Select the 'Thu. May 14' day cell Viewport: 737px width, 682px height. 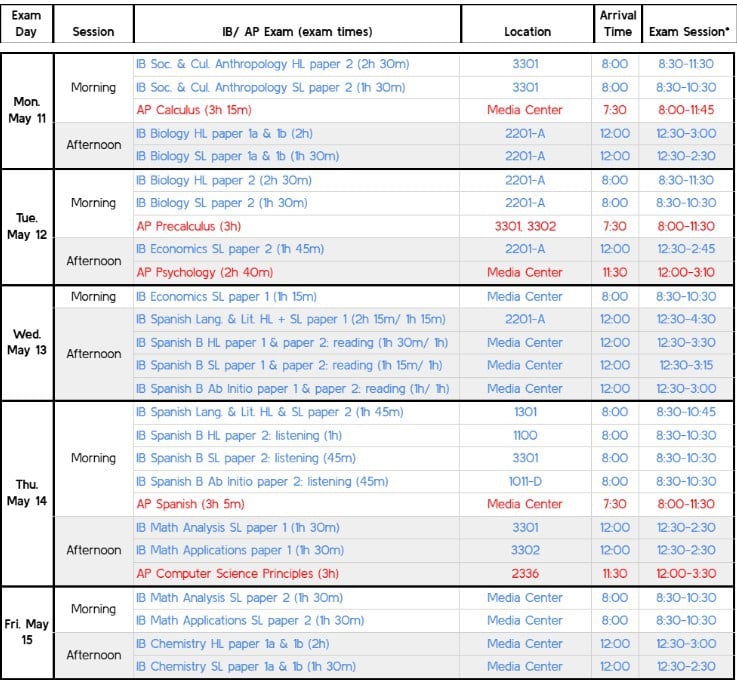pos(27,493)
